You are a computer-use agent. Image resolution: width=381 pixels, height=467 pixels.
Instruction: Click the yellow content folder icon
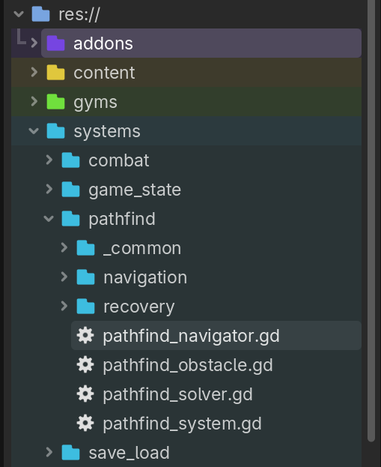pos(56,73)
